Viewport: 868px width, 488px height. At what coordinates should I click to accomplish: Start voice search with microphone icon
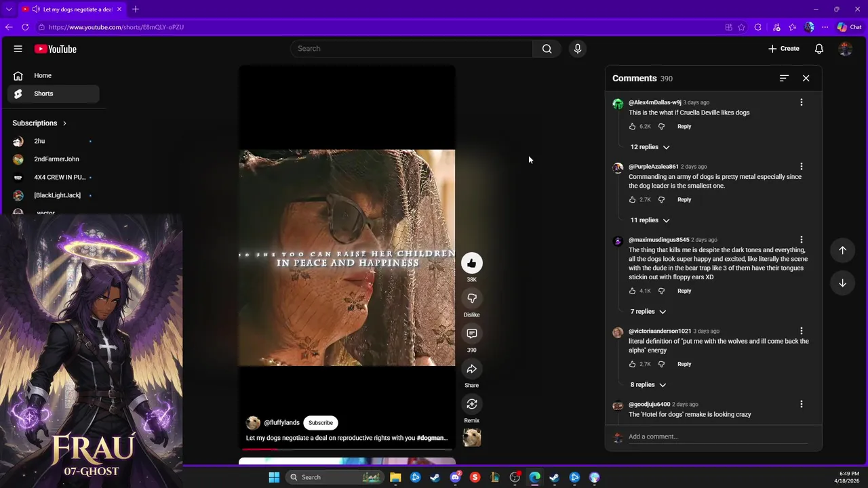point(578,49)
